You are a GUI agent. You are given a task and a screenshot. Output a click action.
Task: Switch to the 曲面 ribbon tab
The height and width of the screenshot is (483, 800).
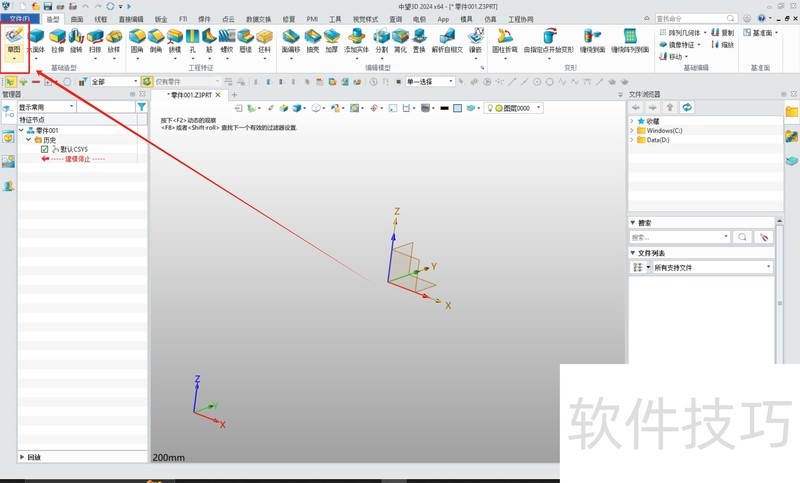click(77, 18)
